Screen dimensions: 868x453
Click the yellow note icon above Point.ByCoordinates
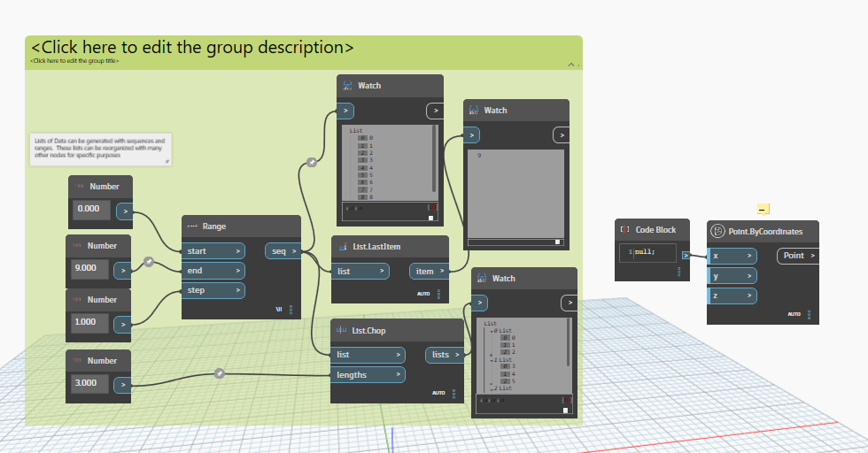763,209
